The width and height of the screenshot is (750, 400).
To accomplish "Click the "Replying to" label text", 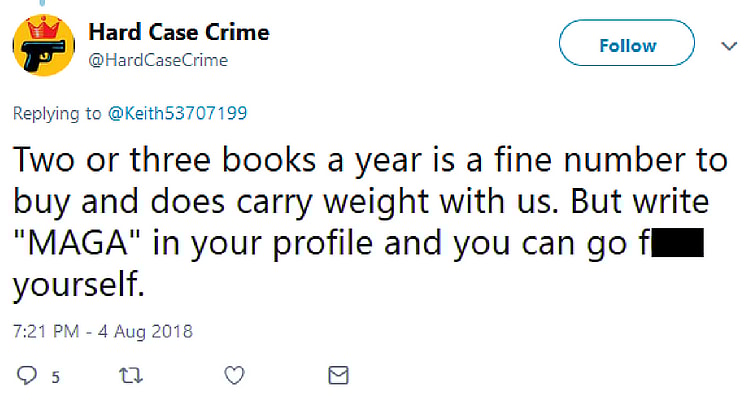I will tap(58, 113).
